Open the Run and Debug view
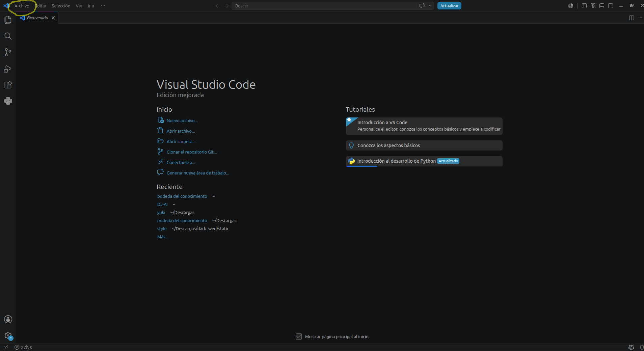The height and width of the screenshot is (351, 644). [8, 69]
